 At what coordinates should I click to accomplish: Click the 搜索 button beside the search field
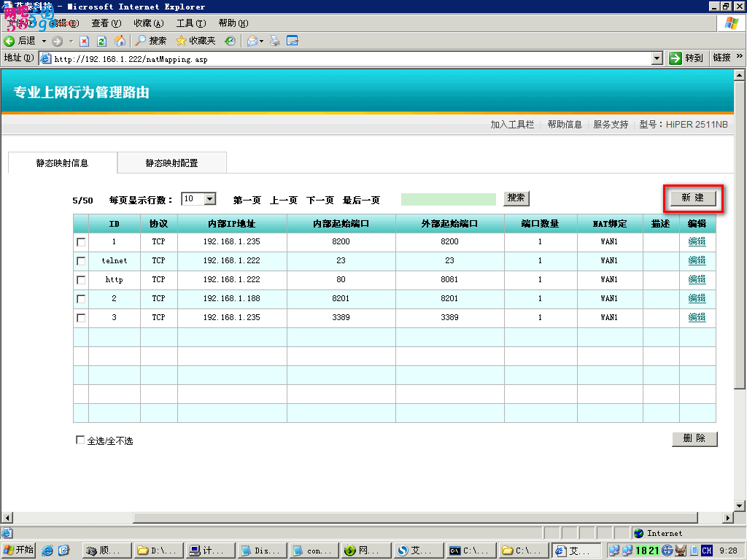pyautogui.click(x=516, y=198)
